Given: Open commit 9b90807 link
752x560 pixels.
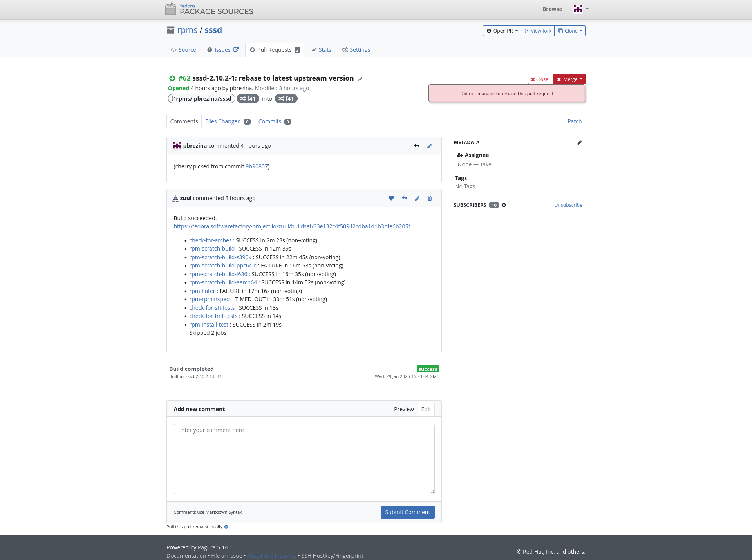Looking at the screenshot, I should (x=257, y=166).
